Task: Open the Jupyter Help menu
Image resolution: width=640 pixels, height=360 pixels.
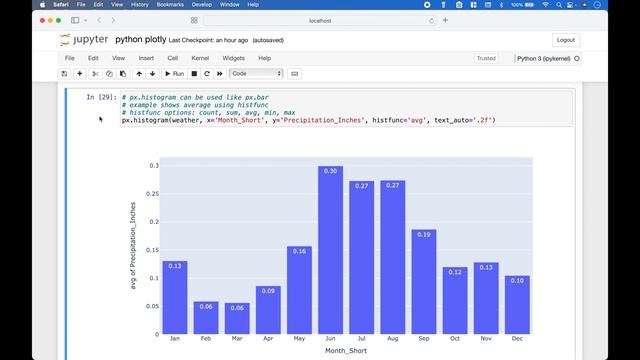Action: [x=264, y=58]
